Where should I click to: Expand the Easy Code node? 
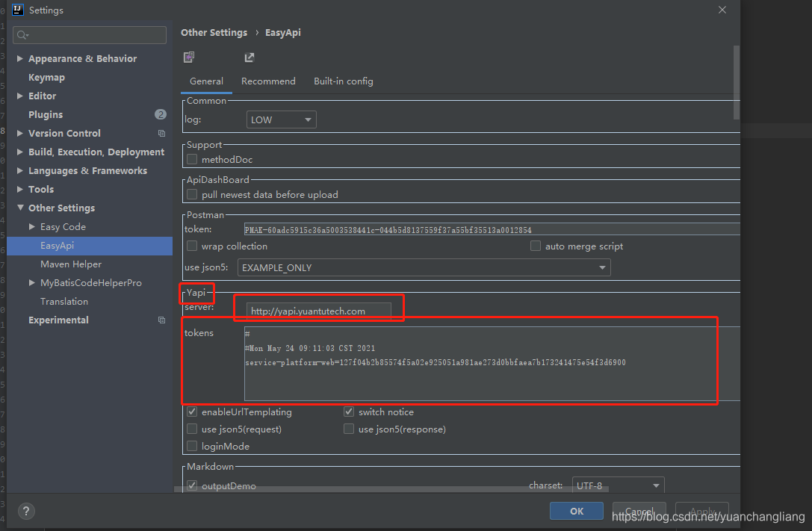tap(32, 227)
